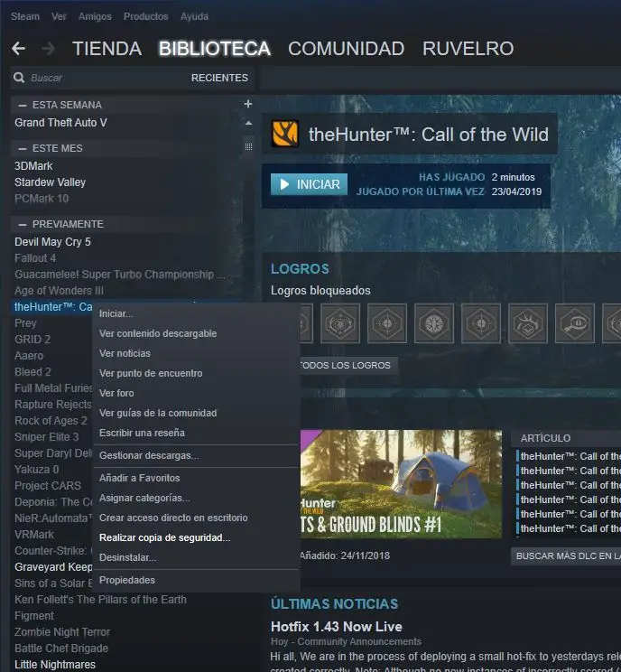The width and height of the screenshot is (621, 672).
Task: Click the up arrow above the game list
Action: (x=248, y=123)
